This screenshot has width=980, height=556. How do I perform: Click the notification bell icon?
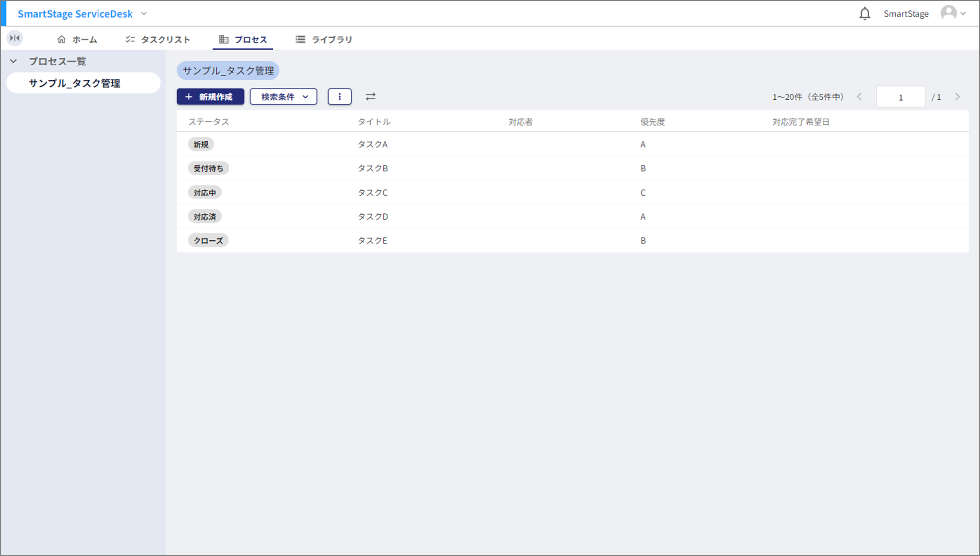pyautogui.click(x=864, y=14)
